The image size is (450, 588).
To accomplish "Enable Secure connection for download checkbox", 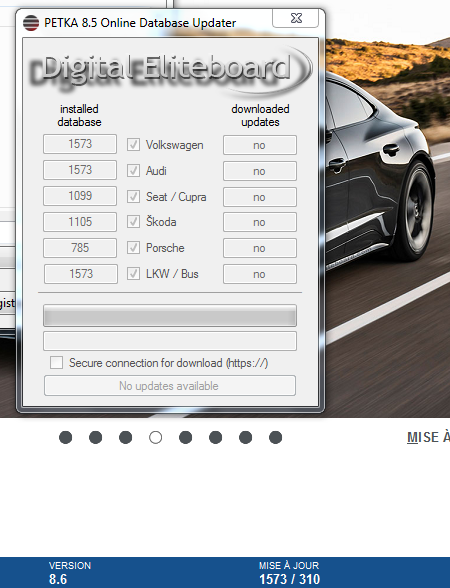I will coord(56,363).
